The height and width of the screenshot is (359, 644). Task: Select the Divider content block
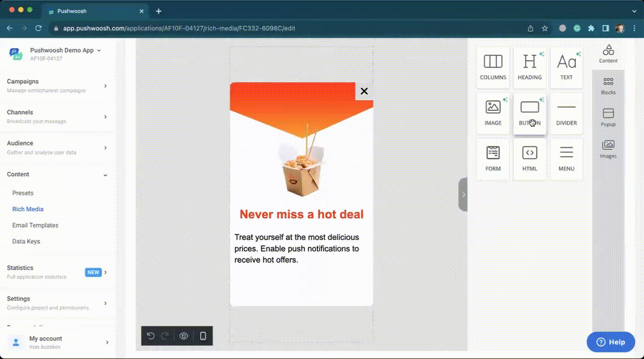[566, 113]
